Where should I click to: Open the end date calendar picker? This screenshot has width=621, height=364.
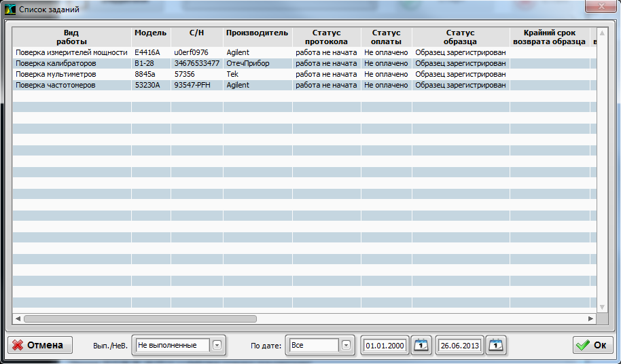click(497, 345)
